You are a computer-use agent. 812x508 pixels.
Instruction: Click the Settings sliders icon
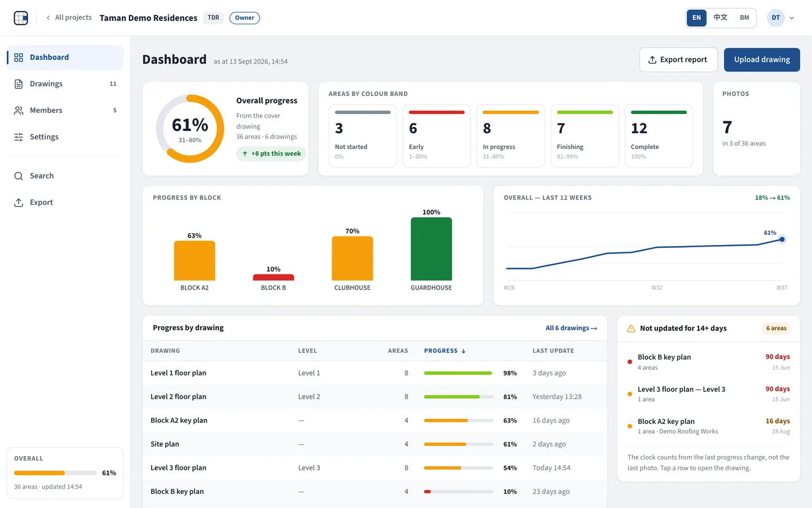pyautogui.click(x=19, y=137)
